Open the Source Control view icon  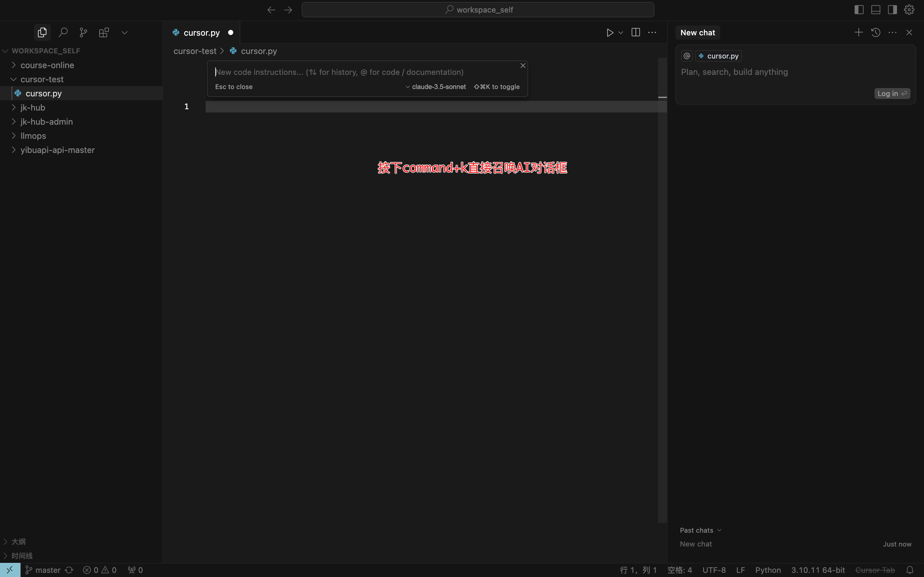coord(83,32)
